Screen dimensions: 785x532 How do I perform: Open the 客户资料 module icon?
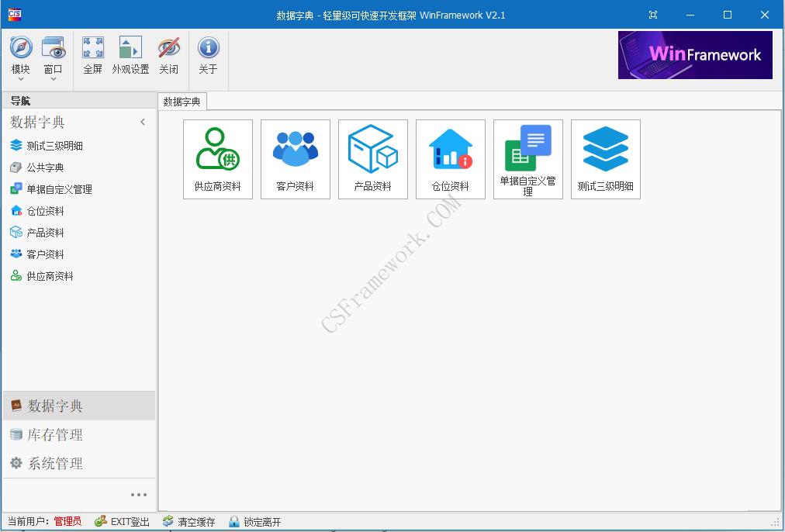click(x=295, y=159)
